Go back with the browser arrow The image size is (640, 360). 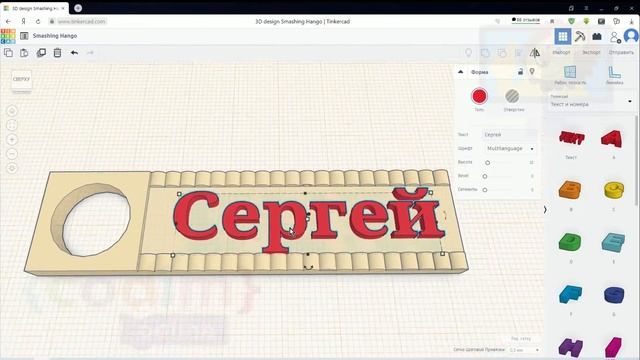coord(9,22)
